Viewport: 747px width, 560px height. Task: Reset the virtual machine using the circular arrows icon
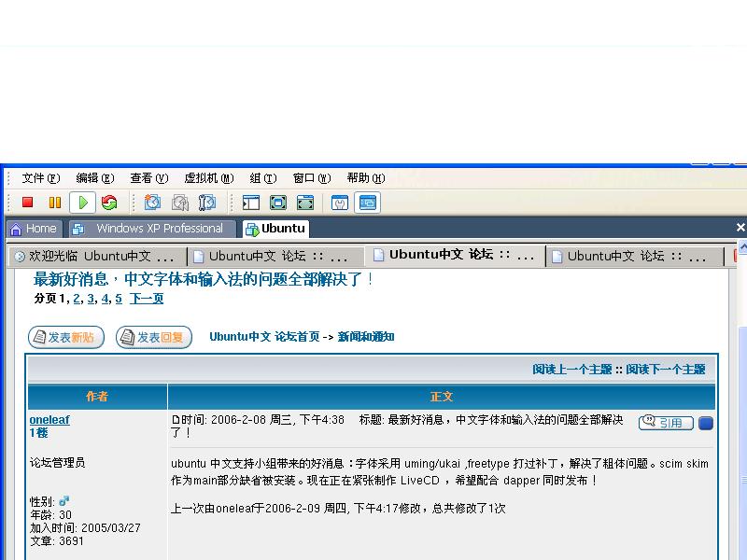[109, 203]
